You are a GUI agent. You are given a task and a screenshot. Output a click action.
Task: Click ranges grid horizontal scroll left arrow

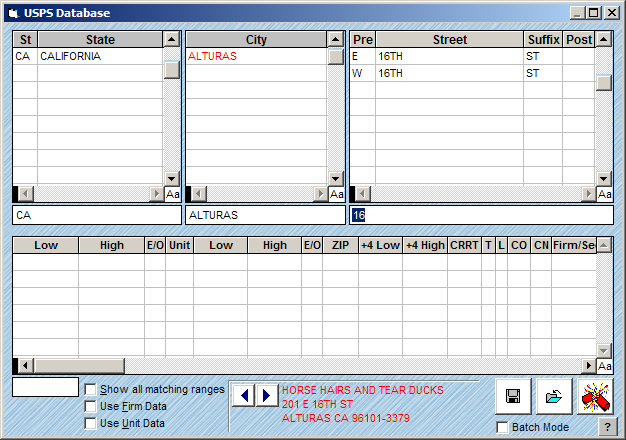point(26,366)
